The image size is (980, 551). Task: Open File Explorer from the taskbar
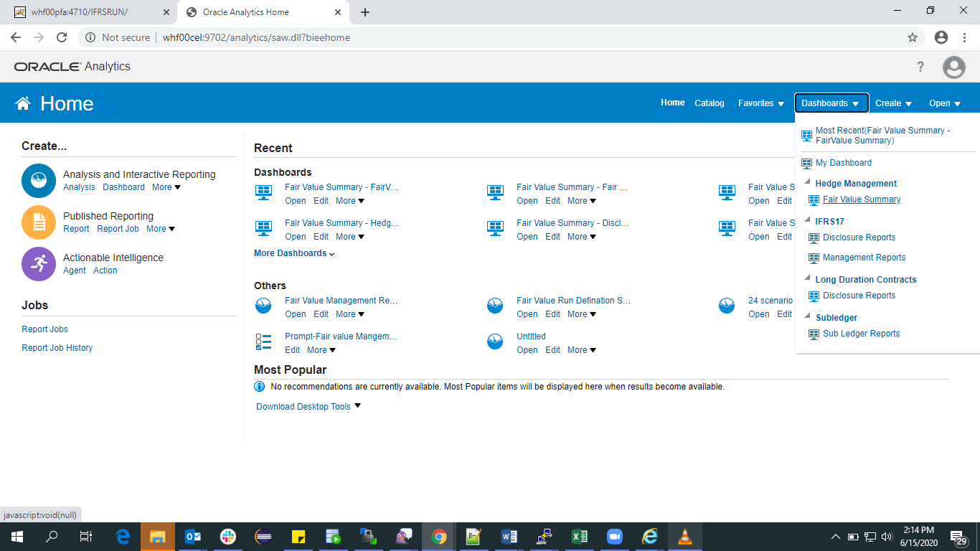(157, 536)
